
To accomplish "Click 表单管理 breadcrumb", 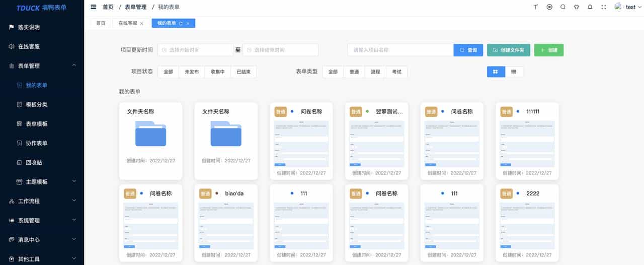I will (x=136, y=7).
